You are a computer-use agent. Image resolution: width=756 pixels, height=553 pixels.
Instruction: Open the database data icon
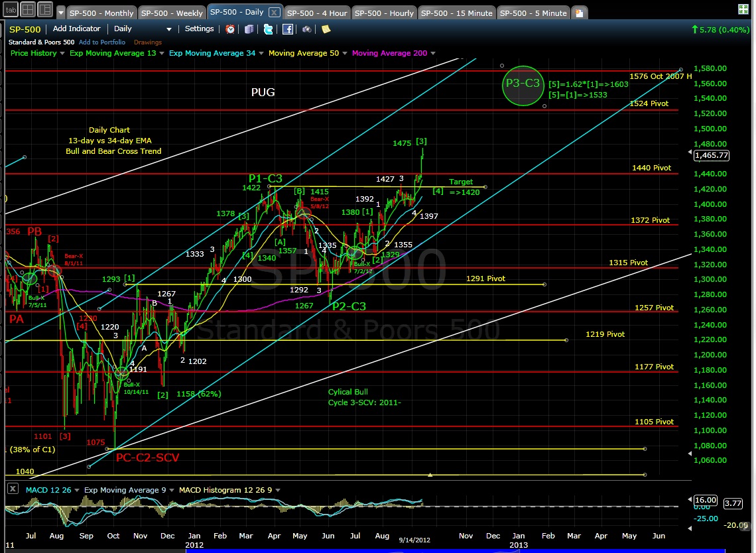point(249,29)
